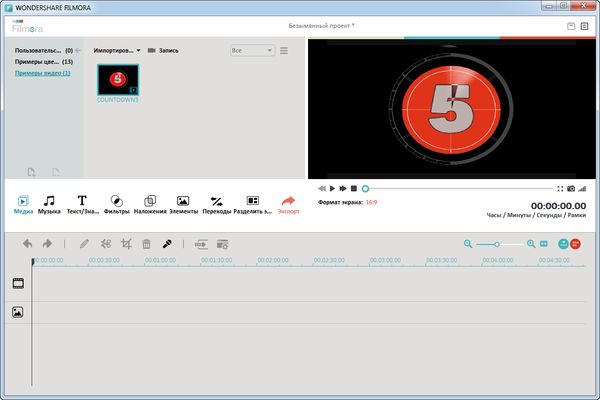Click the 16:9 aspect ratio value
Viewport: 600px width, 400px height.
point(371,202)
